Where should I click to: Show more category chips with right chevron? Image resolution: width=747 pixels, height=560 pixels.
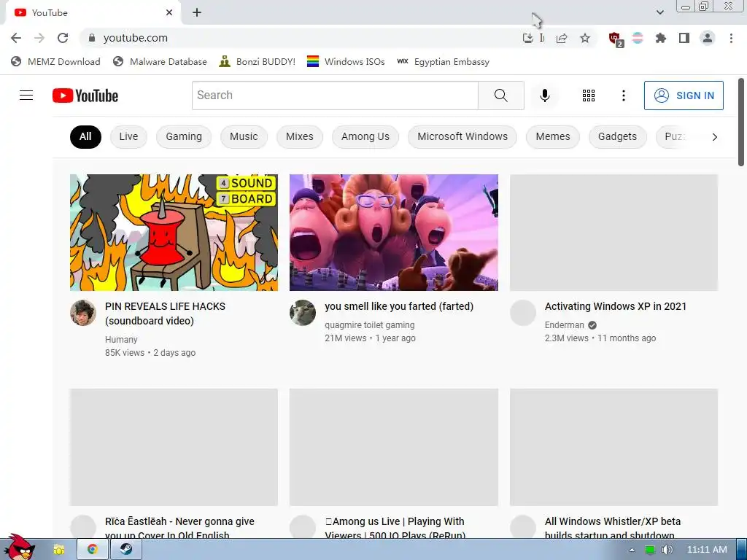pyautogui.click(x=714, y=137)
